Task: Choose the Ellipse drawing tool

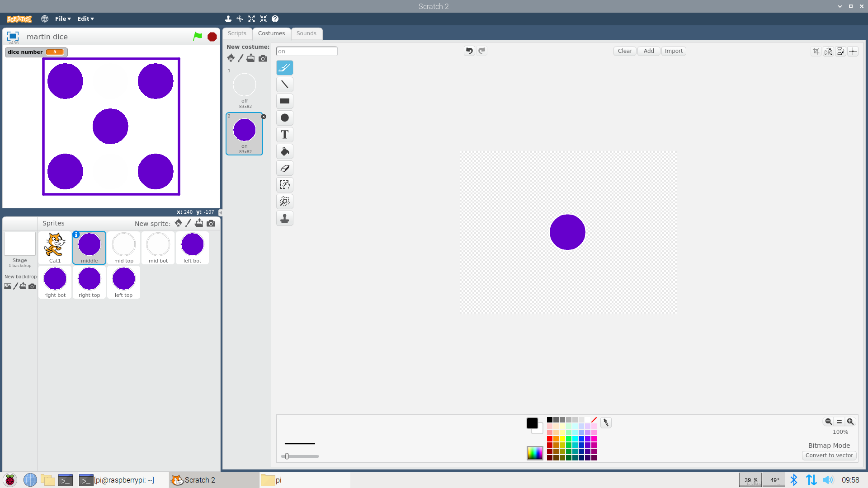Action: coord(285,118)
